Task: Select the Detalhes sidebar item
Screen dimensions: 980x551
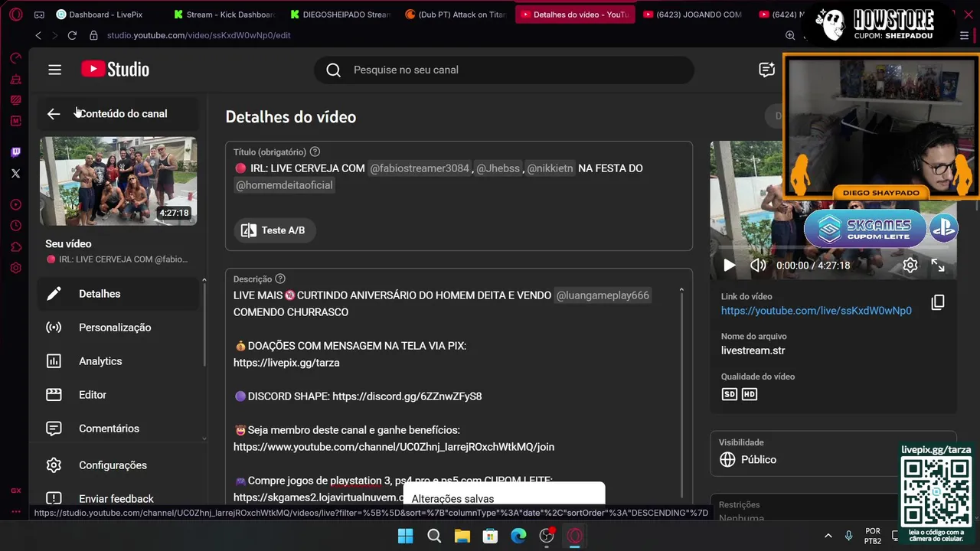Action: click(119, 294)
